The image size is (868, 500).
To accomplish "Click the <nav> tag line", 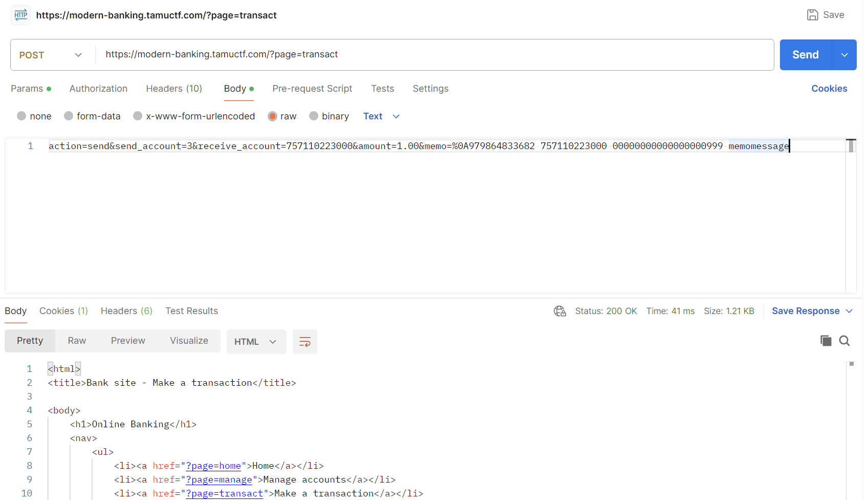I will point(83,438).
